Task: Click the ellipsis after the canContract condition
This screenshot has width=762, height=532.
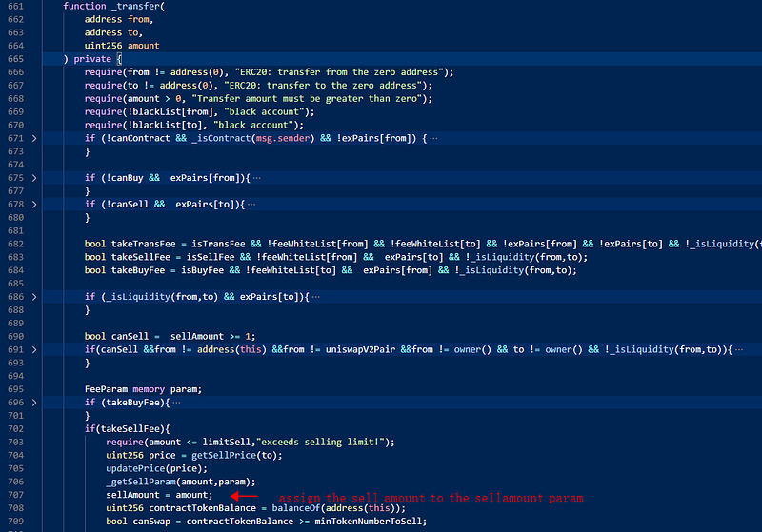Action: point(434,139)
